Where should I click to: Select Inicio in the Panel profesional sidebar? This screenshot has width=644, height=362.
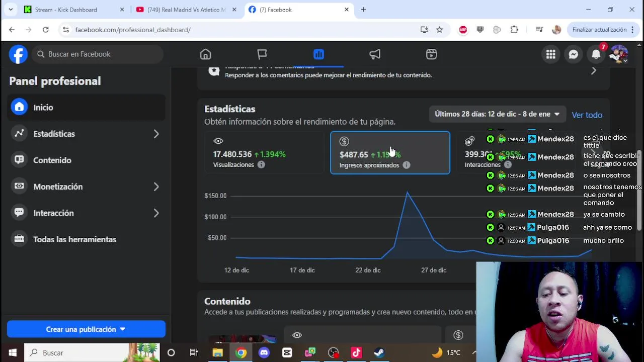click(x=86, y=107)
